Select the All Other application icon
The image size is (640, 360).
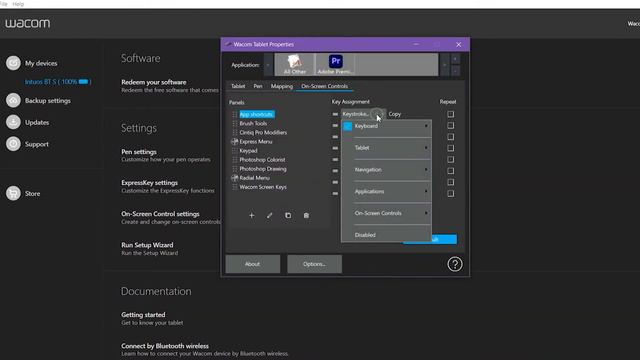[295, 64]
